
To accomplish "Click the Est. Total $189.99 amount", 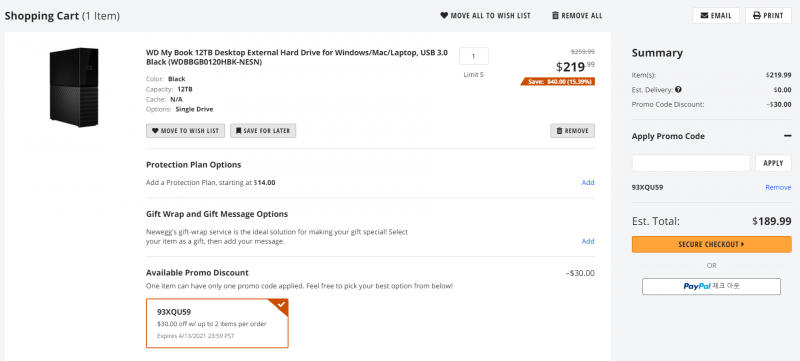I will click(x=772, y=221).
